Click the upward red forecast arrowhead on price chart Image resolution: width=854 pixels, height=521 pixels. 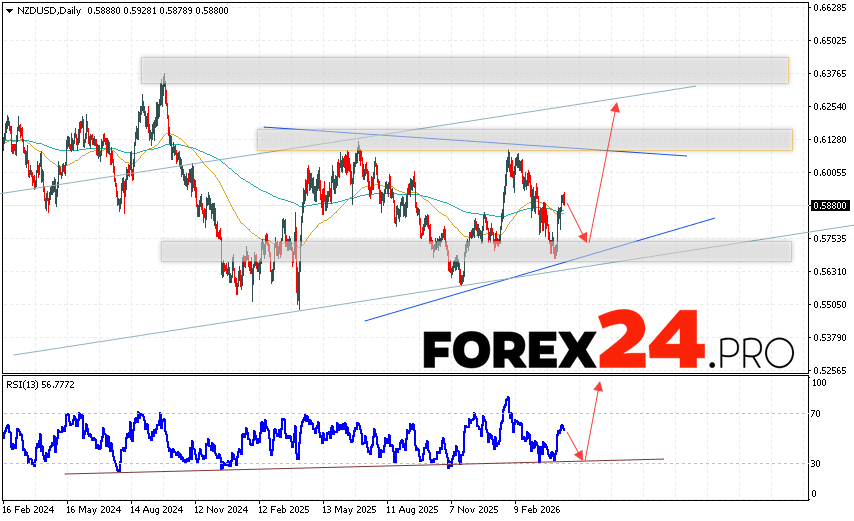(x=617, y=104)
